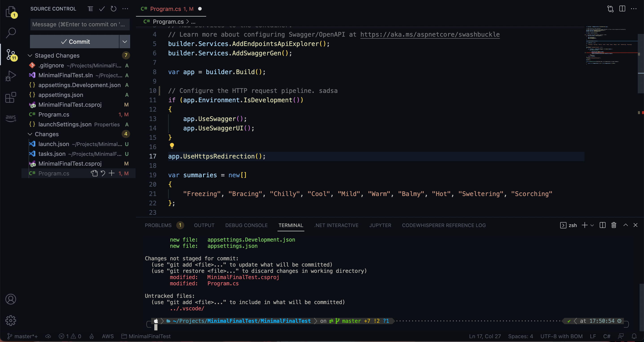Discard changes on Program.cs row
Viewport: 644px width, 342px height.
point(103,173)
